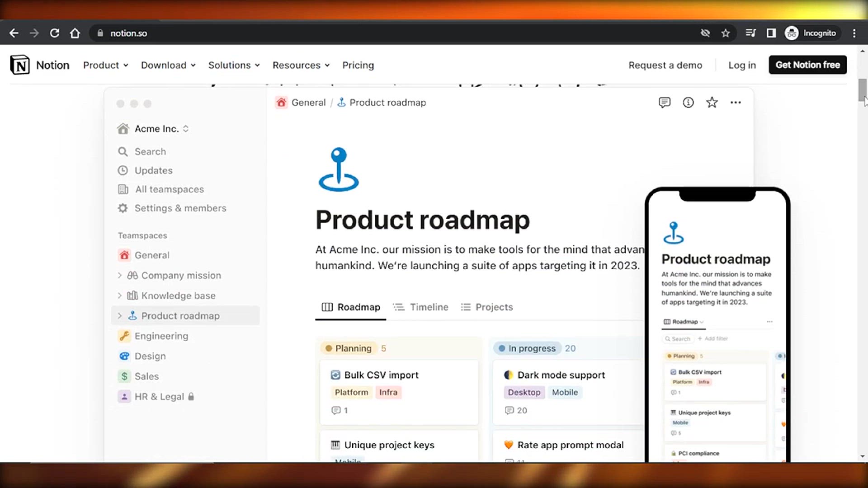The height and width of the screenshot is (488, 868).
Task: Click the page vertical scrollbar thumb
Action: (863, 90)
